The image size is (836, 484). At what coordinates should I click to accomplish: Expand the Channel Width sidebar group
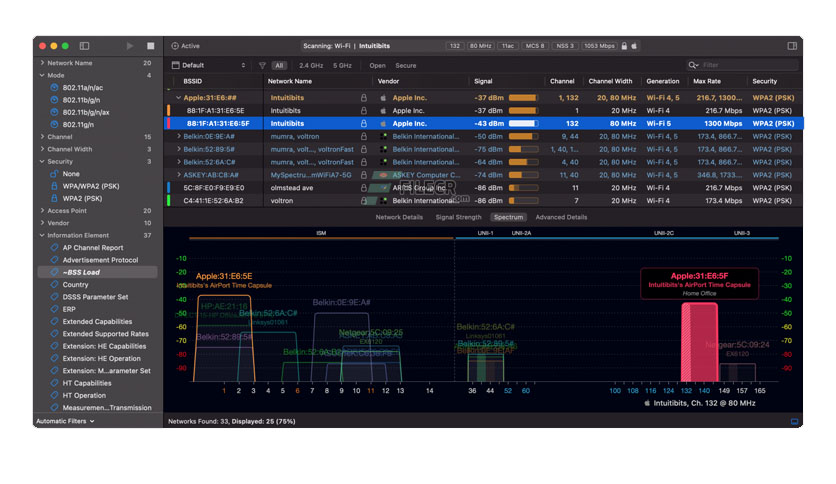[x=42, y=149]
